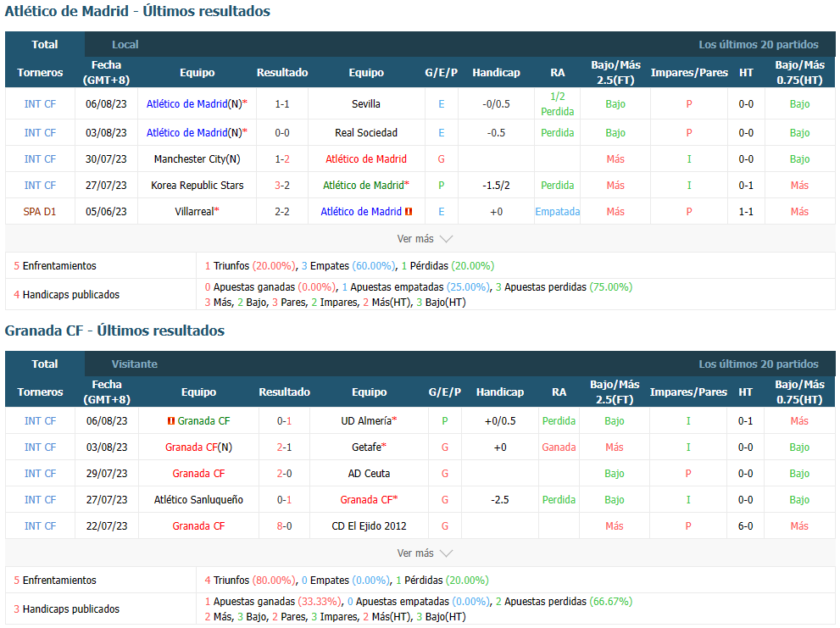Open the UD Almería team link
The image size is (840, 628).
(x=366, y=421)
